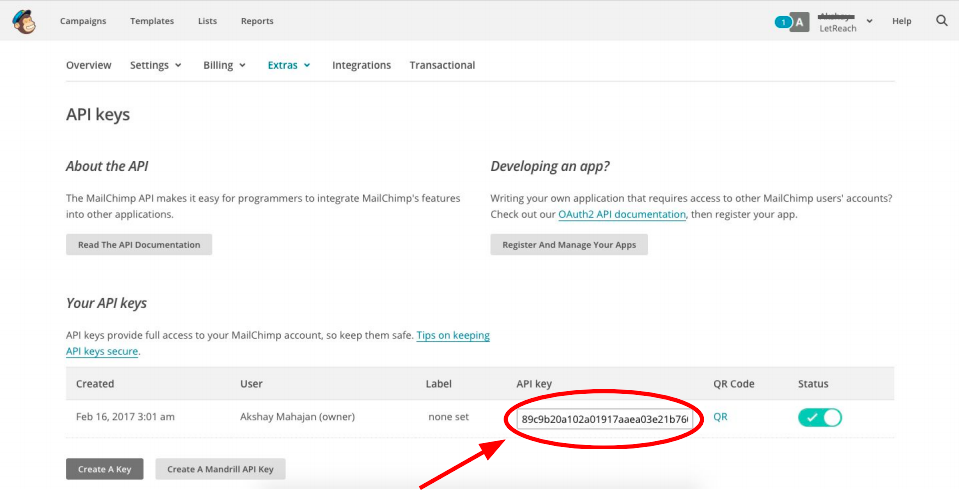959x491 pixels.
Task: Click the 'Feb 16, 2017 3:01 am' cell
Action: 125,417
